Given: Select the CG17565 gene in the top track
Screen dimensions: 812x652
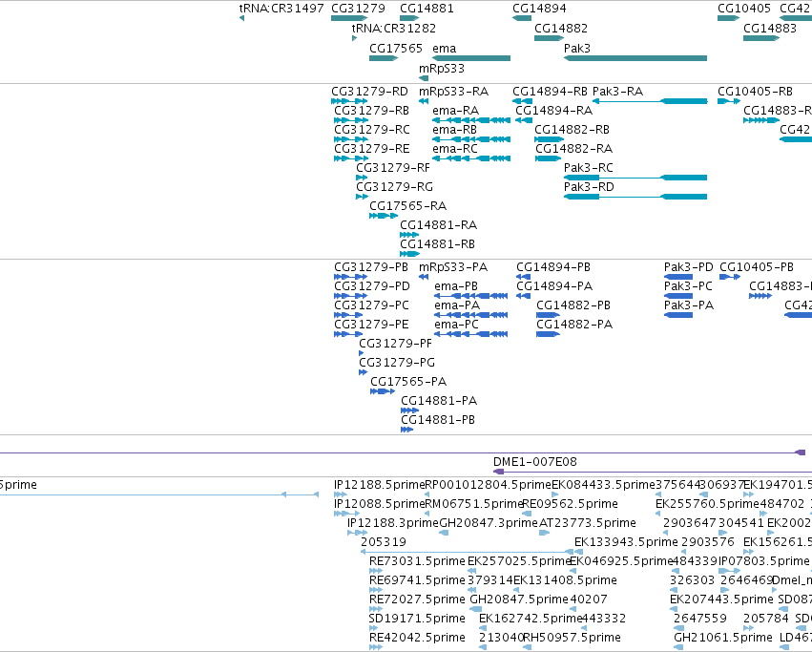Looking at the screenshot, I should point(384,58).
